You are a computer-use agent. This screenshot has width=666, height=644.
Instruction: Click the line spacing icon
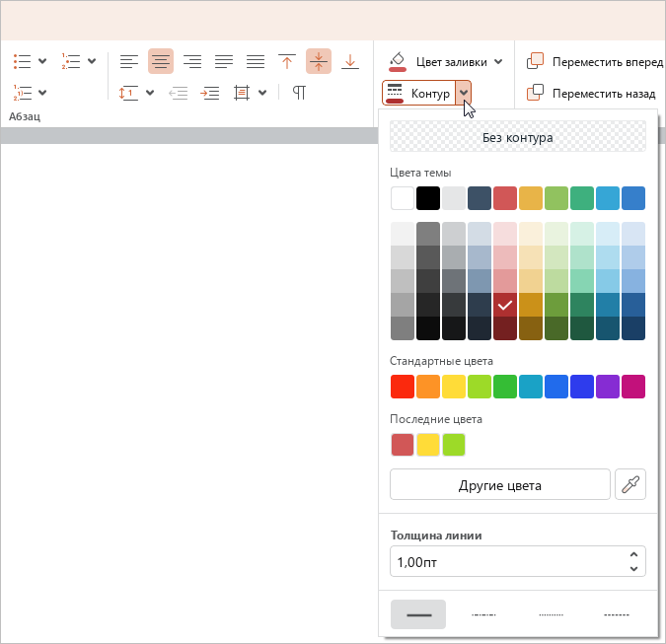(x=128, y=93)
